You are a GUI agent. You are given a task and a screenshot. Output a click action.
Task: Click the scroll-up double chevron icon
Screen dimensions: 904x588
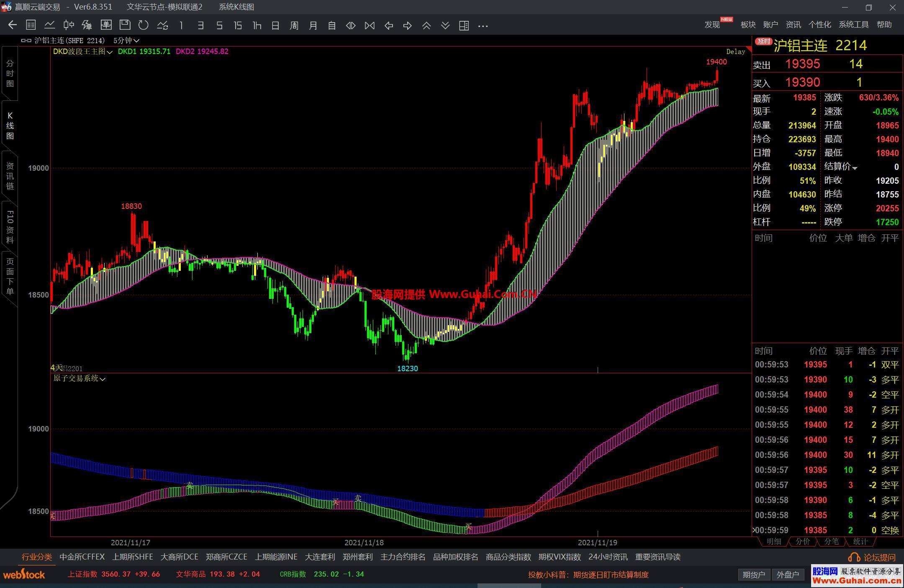click(x=426, y=26)
